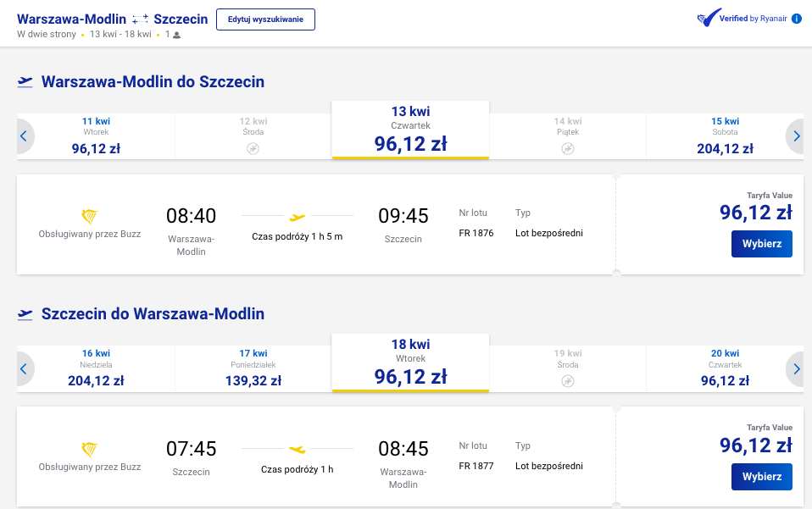Choose Wybierz for the 07:45 return flight
Image resolution: width=812 pixels, height=509 pixels.
pos(762,477)
